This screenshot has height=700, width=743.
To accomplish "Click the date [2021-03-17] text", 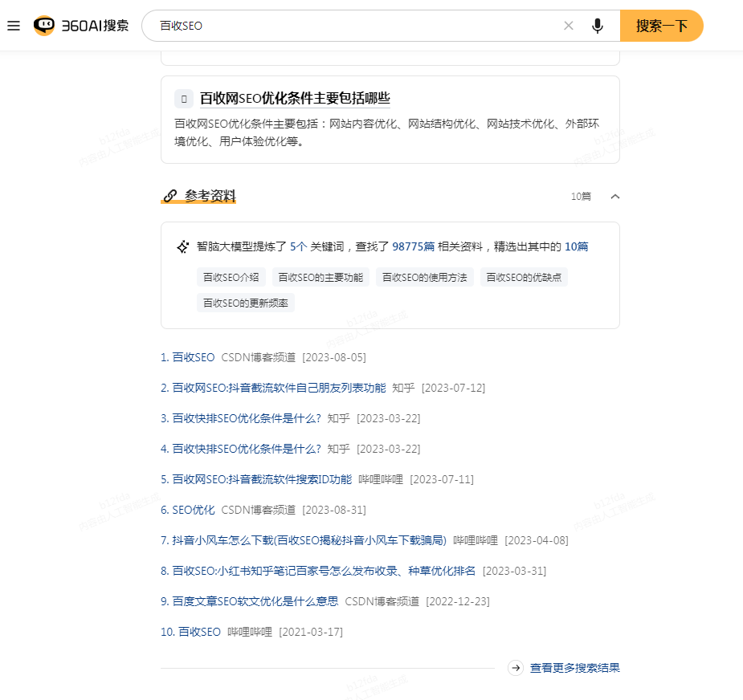I will coord(311,632).
